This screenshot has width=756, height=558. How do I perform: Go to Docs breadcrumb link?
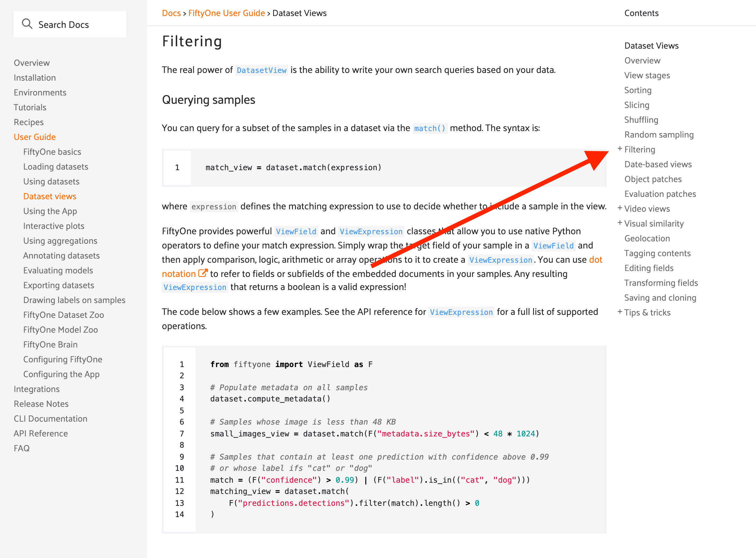coord(171,13)
